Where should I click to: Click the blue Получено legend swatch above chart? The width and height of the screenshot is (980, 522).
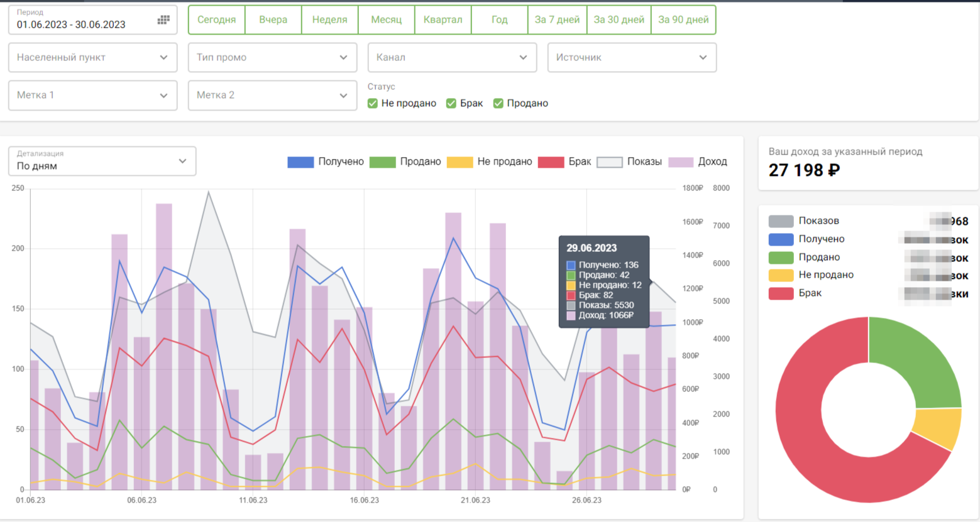[x=300, y=162]
